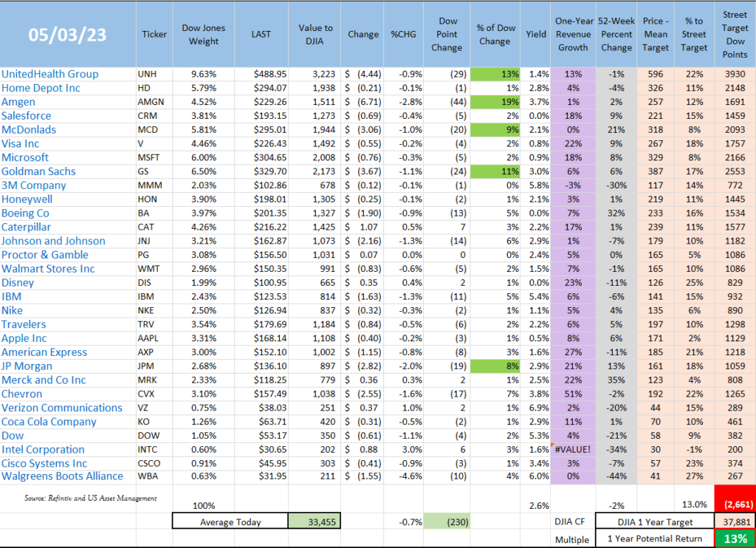
Task: Click the %CHG column header
Action: pyautogui.click(x=404, y=34)
